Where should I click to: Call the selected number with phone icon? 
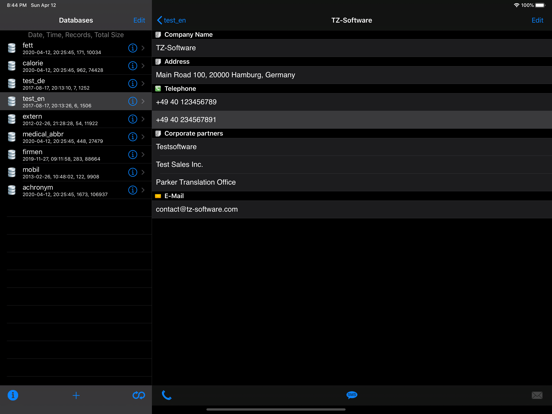coord(167,395)
